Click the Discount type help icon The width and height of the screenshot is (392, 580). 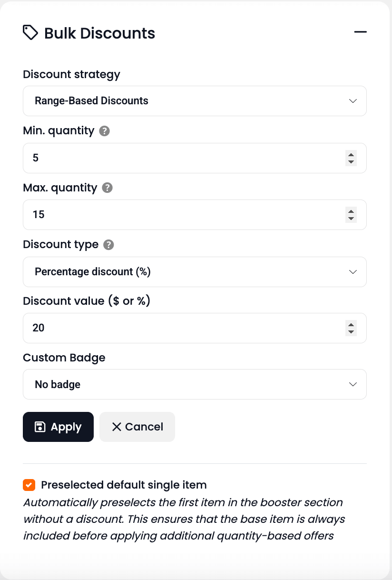(x=109, y=245)
